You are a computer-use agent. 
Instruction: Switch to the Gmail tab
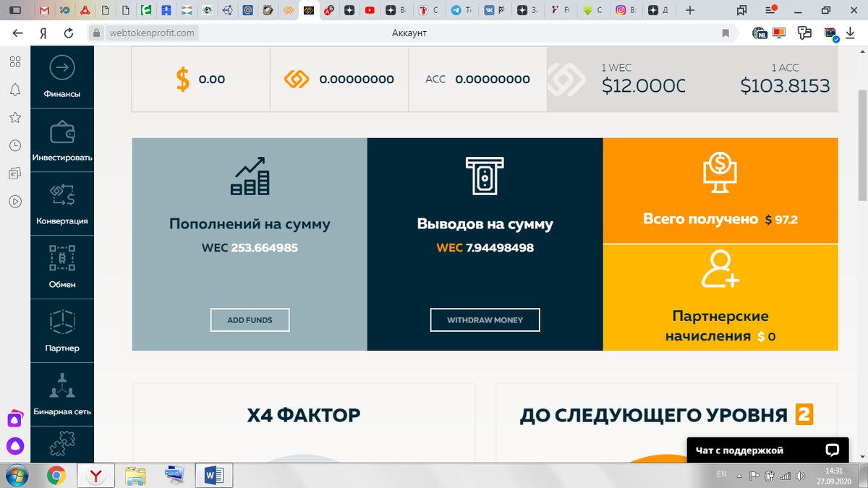[x=45, y=10]
